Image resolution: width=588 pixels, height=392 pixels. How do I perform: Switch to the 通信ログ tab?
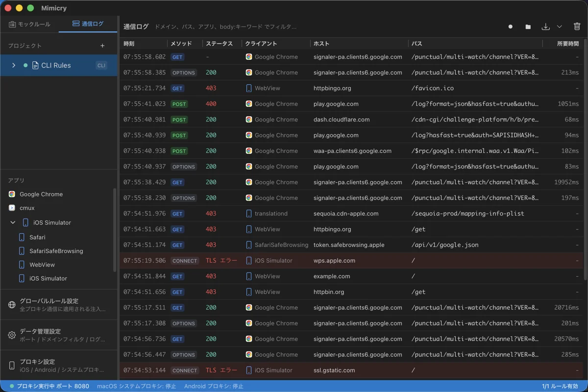click(x=88, y=24)
